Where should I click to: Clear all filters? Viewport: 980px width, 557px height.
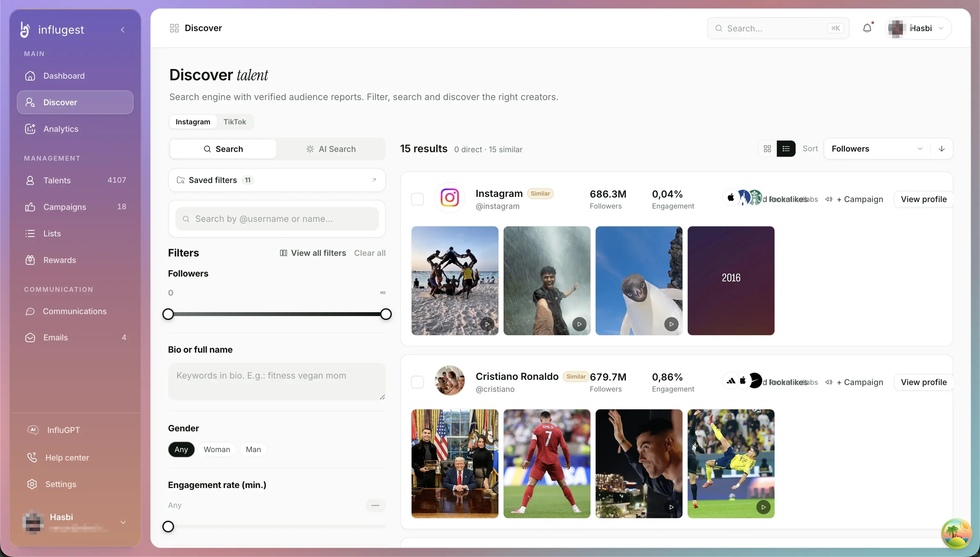pos(369,253)
